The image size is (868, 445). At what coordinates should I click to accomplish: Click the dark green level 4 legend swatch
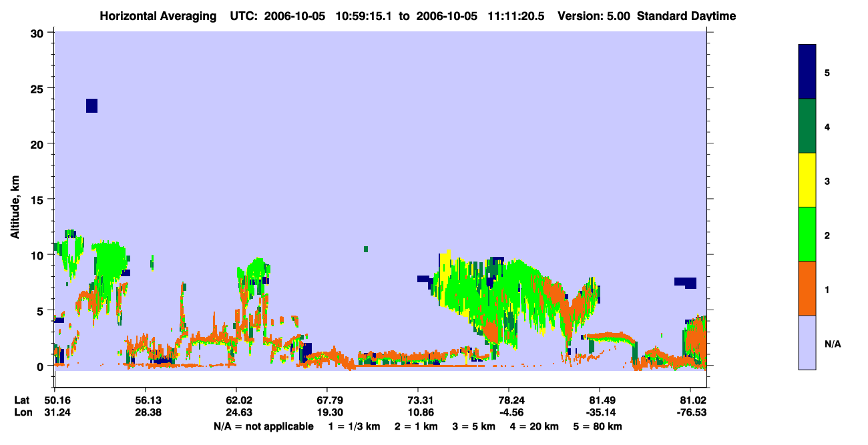[x=807, y=126]
